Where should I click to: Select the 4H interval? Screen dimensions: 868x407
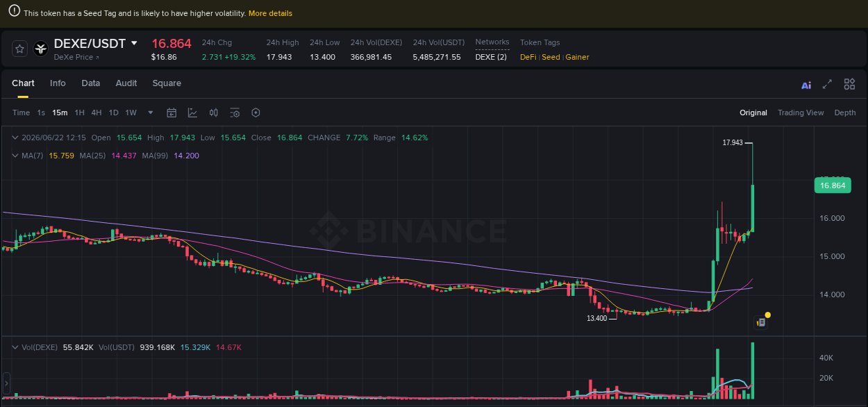click(x=97, y=113)
